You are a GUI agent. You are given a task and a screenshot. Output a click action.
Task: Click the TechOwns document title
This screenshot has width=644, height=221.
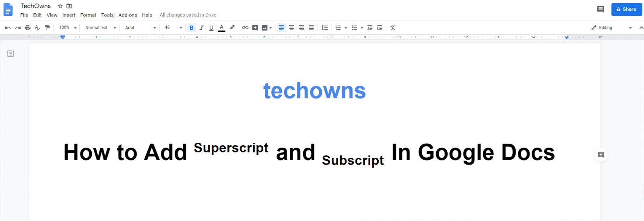(36, 6)
